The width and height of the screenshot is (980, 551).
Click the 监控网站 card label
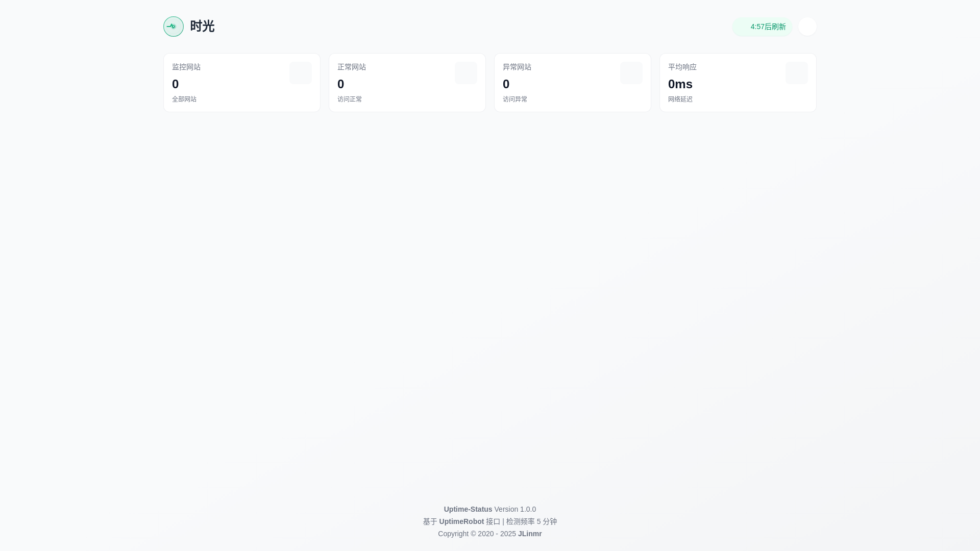point(186,67)
